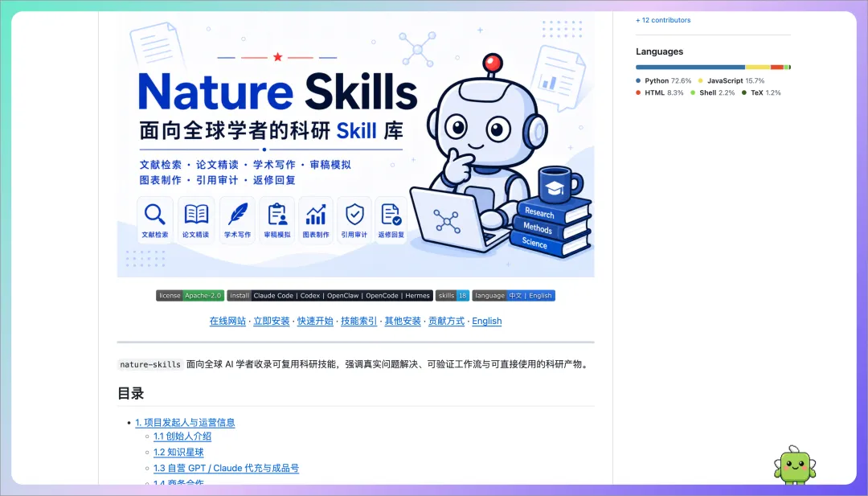868x496 pixels.
Task: Click the install Claude Code badge
Action: 330,296
